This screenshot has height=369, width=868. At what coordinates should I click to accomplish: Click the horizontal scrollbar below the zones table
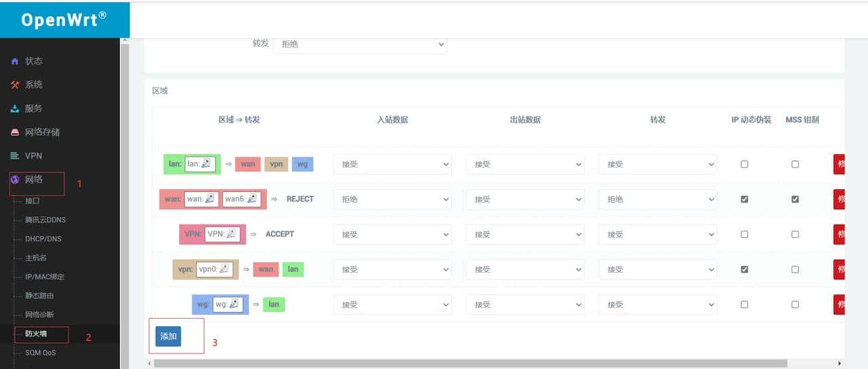pyautogui.click(x=470, y=364)
